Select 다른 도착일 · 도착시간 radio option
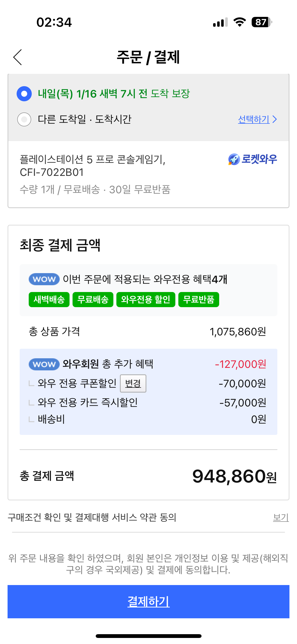Image resolution: width=297 pixels, height=644 pixels. click(x=24, y=119)
